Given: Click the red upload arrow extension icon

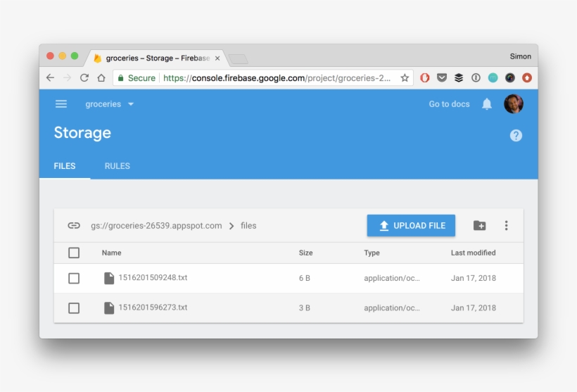Looking at the screenshot, I should [527, 77].
